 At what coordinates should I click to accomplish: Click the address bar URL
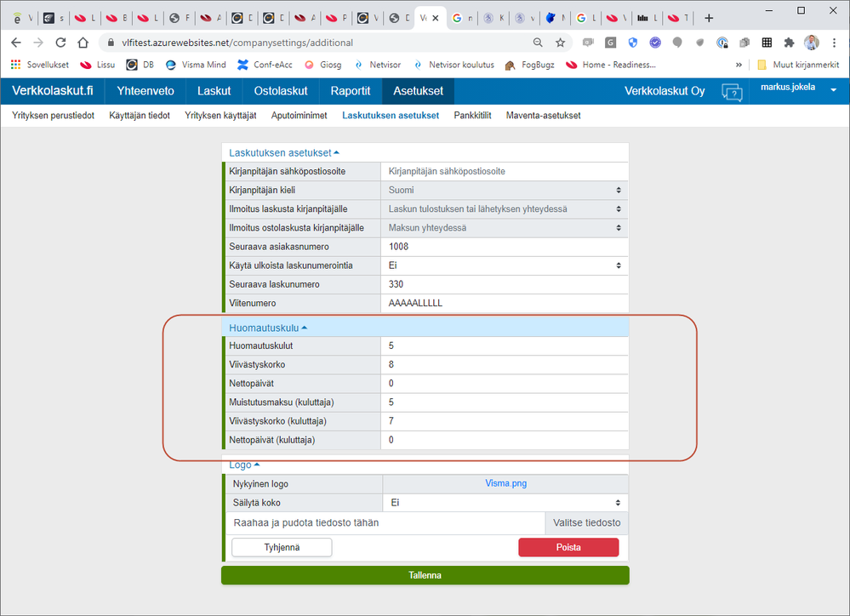(x=237, y=43)
